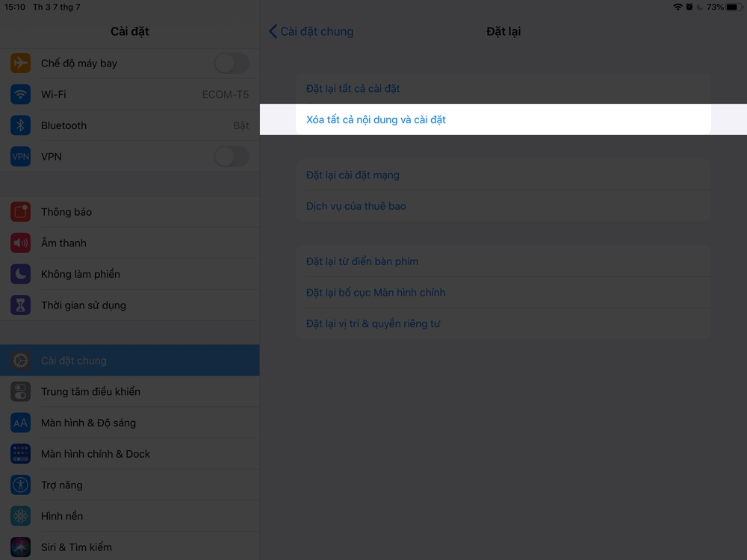Tap the Cài đặt sidebar title

(x=129, y=31)
